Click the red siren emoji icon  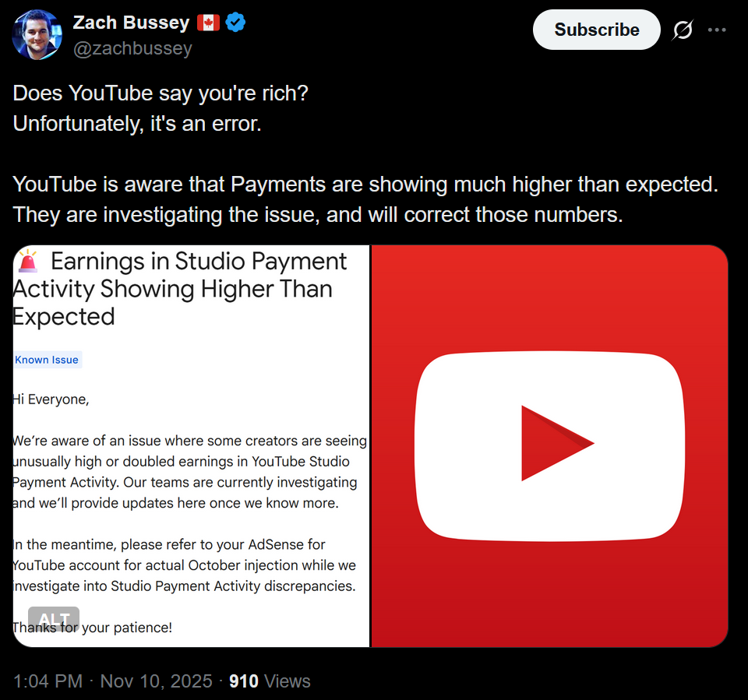click(x=28, y=261)
